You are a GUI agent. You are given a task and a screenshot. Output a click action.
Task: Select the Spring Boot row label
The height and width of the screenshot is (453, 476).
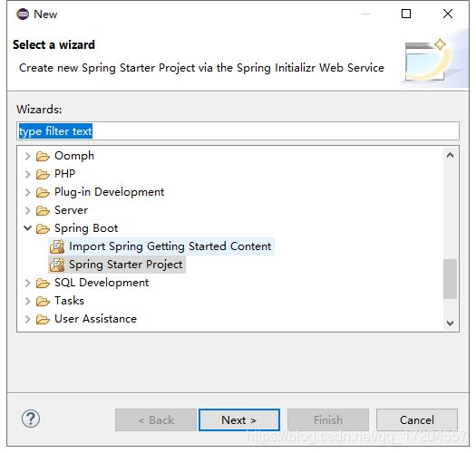[x=86, y=228]
